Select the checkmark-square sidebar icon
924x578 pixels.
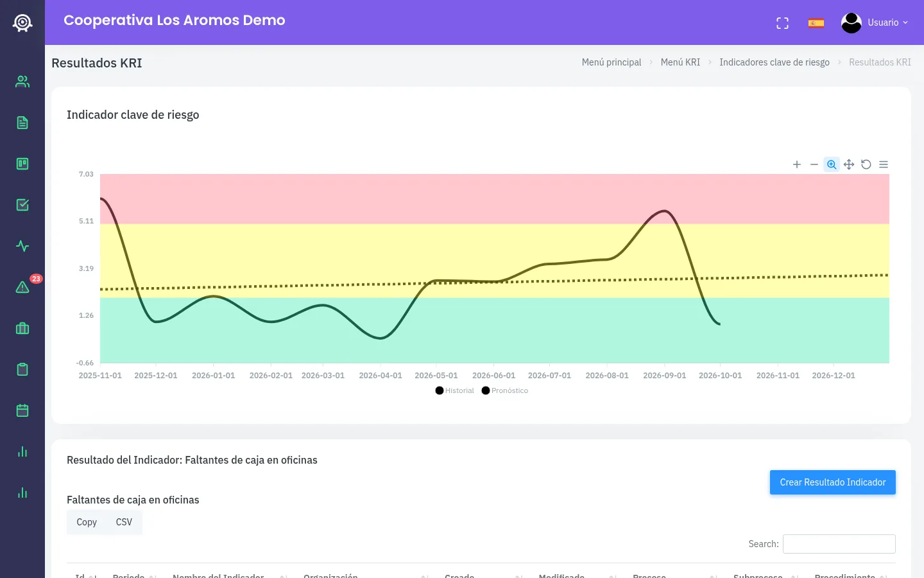point(22,205)
